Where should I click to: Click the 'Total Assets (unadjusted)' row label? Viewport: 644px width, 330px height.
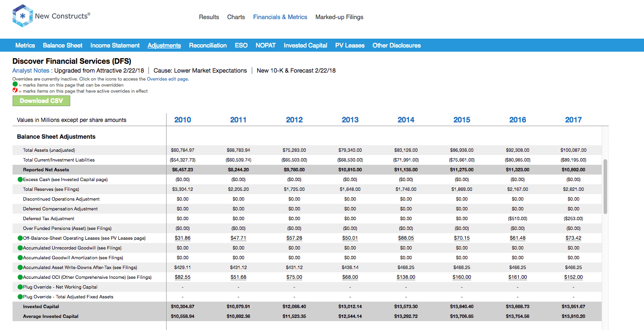tap(49, 150)
